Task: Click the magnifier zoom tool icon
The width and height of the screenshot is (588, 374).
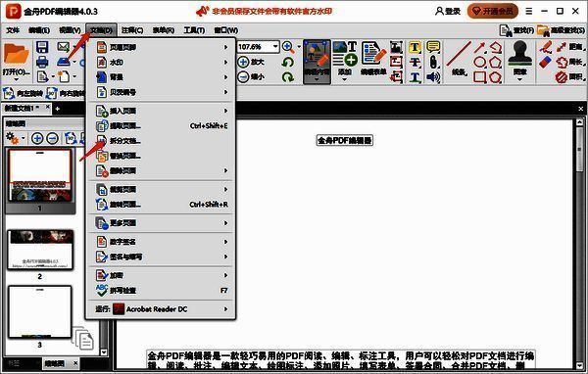Action: point(288,47)
